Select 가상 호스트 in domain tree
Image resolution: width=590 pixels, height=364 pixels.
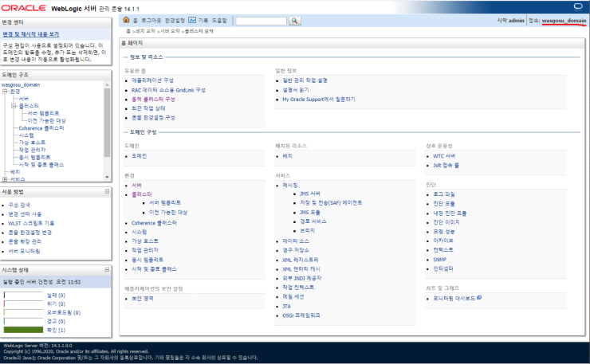tap(32, 143)
